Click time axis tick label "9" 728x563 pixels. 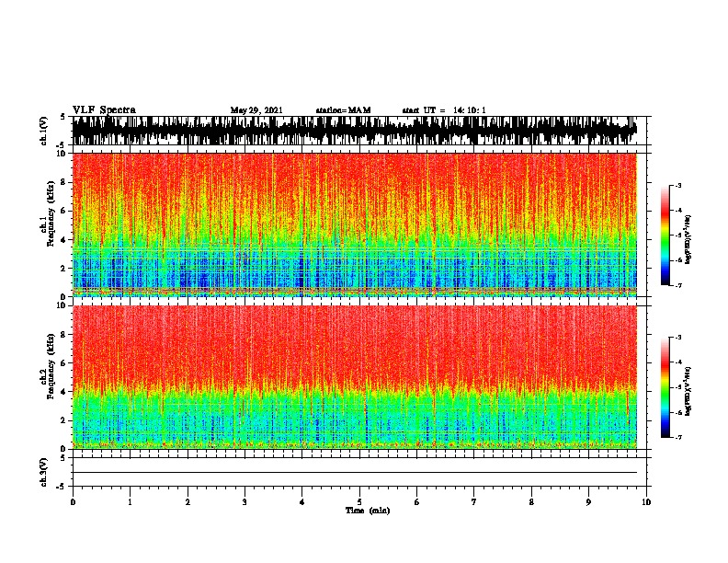[x=588, y=501]
